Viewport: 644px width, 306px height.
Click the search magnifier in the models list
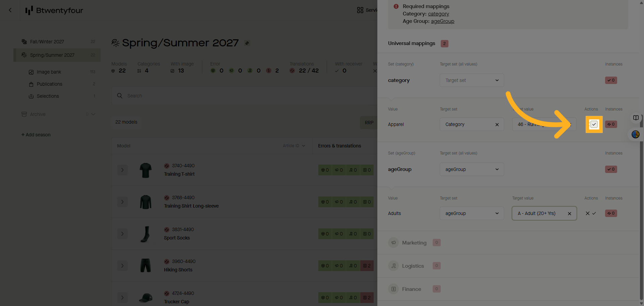click(120, 95)
